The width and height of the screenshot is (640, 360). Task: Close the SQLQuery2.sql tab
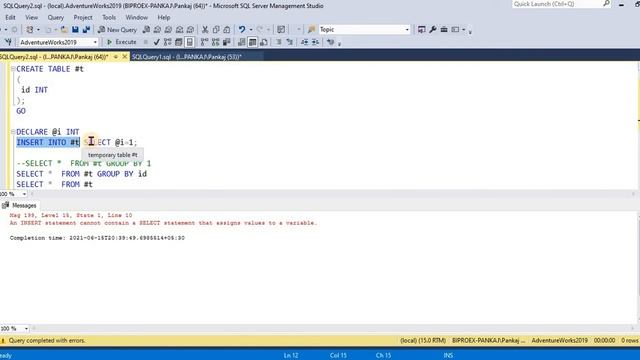pyautogui.click(x=125, y=57)
